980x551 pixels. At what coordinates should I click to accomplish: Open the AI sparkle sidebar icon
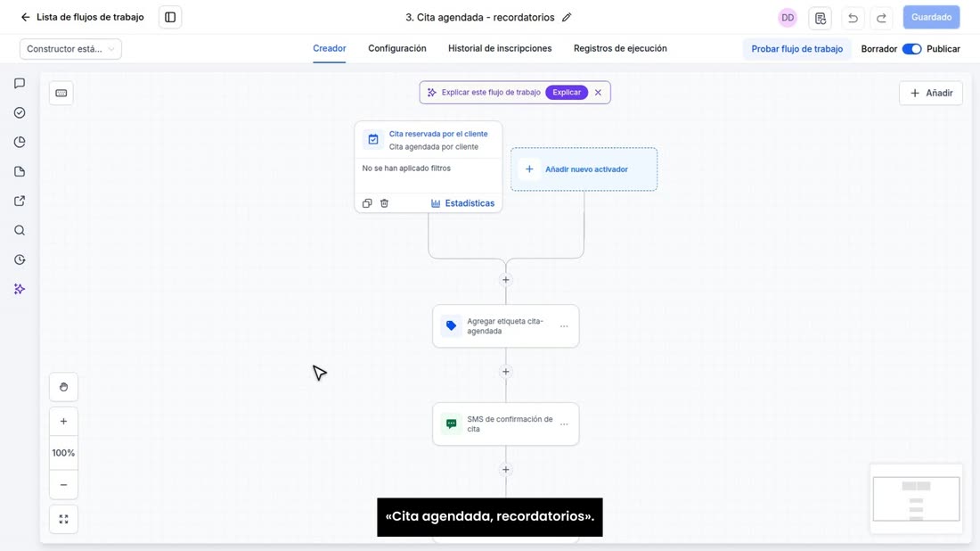(x=20, y=289)
